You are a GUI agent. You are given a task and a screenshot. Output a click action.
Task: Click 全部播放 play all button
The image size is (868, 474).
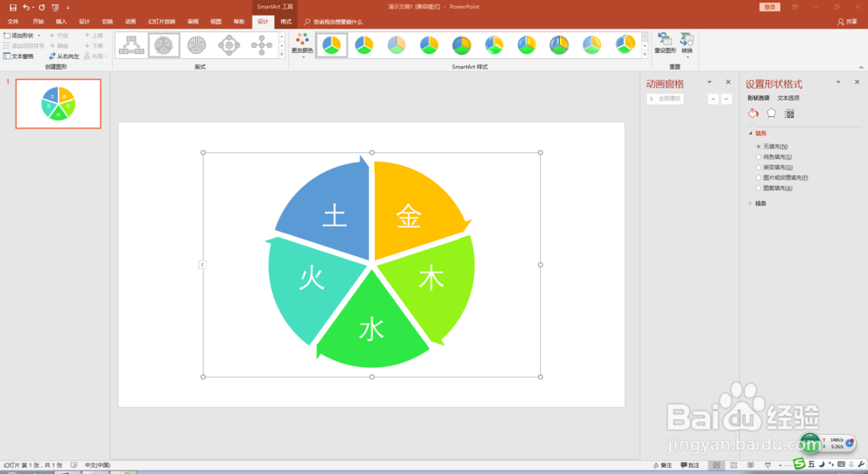click(666, 99)
